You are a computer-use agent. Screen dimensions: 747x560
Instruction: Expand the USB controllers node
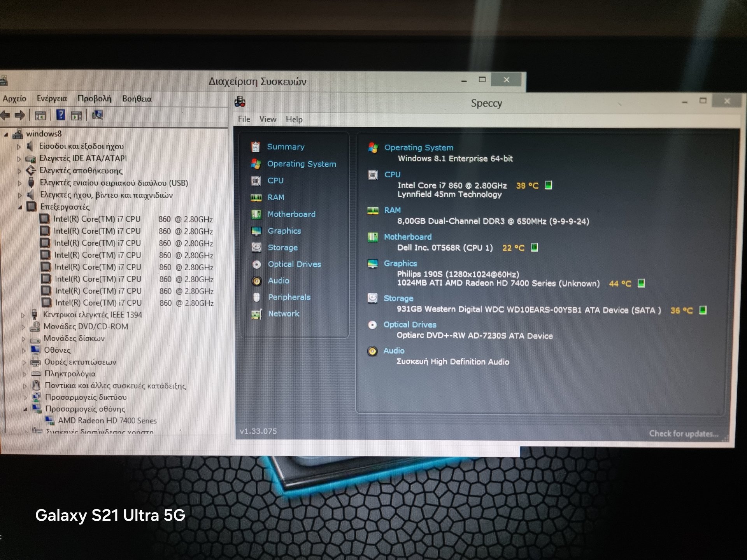pyautogui.click(x=19, y=183)
